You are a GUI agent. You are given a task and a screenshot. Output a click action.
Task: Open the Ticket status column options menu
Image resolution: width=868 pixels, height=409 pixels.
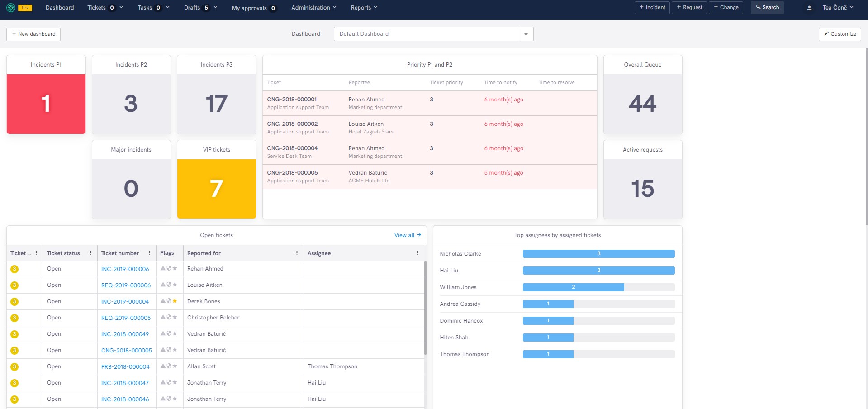(x=91, y=253)
